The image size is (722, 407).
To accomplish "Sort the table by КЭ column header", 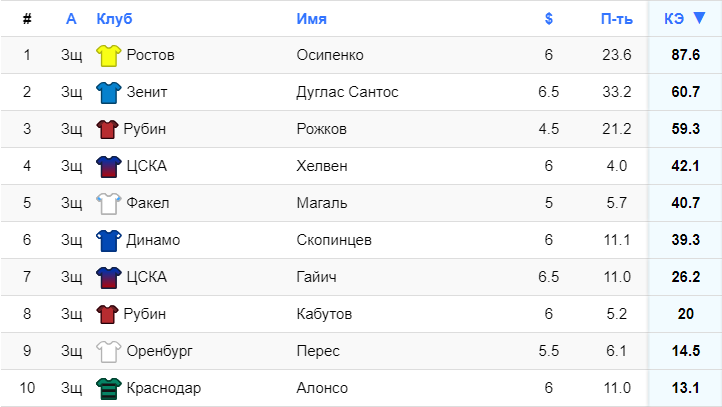I will pyautogui.click(x=674, y=19).
